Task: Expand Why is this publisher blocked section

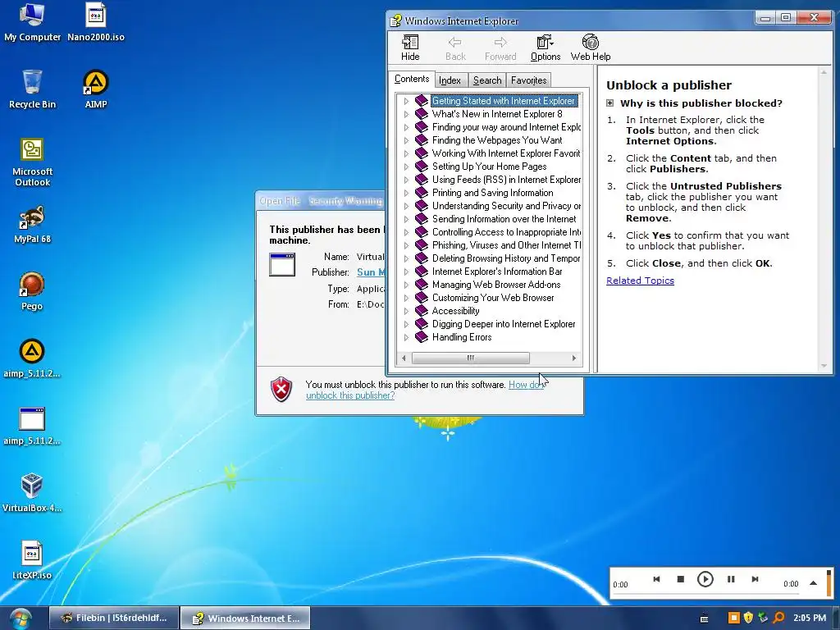Action: (x=609, y=103)
